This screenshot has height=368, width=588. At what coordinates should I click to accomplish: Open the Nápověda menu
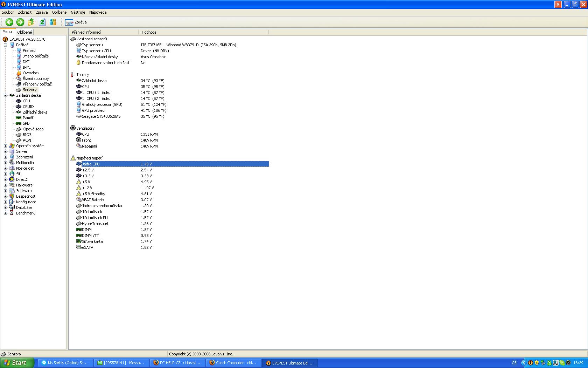click(x=98, y=12)
